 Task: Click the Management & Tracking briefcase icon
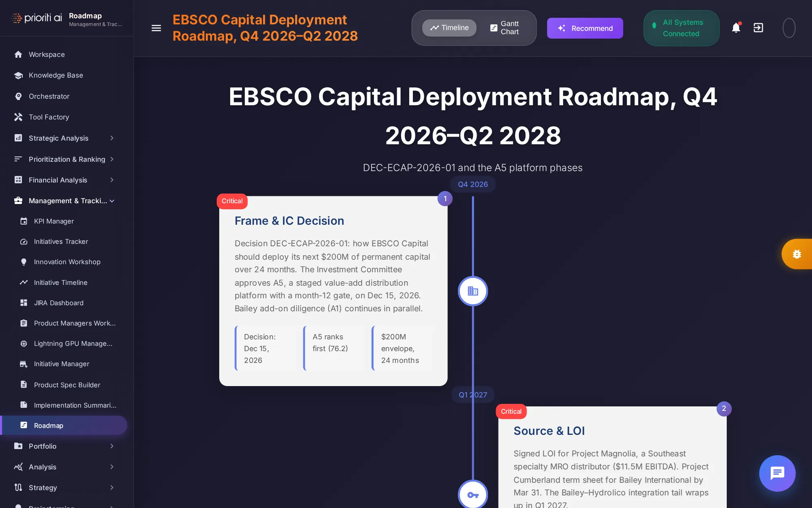18,201
